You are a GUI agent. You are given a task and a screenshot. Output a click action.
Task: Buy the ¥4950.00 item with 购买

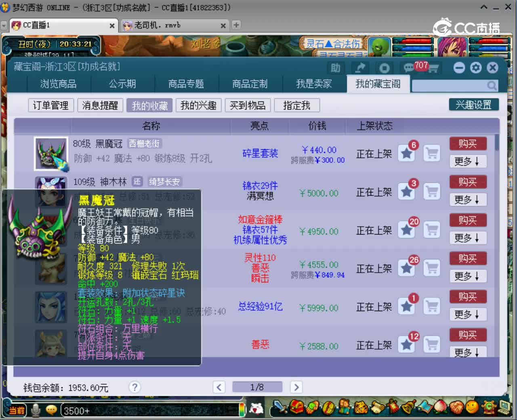point(468,220)
